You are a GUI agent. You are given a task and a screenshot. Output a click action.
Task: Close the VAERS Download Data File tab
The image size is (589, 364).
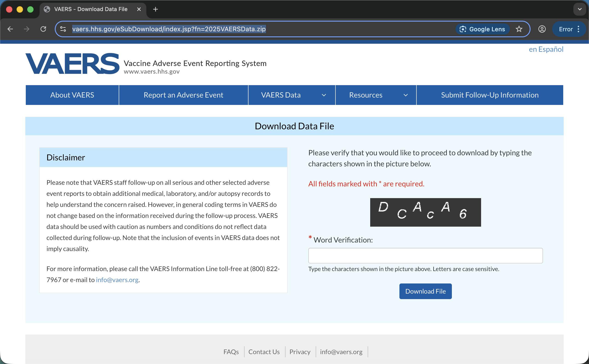pos(139,9)
